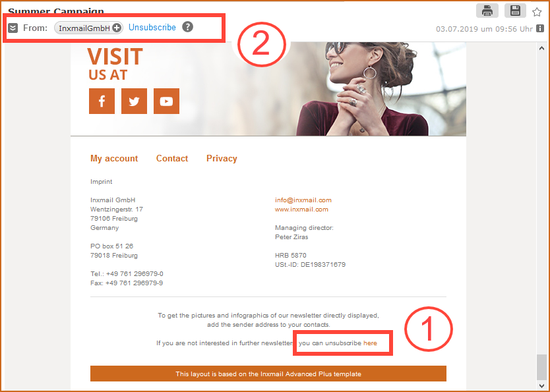The width and height of the screenshot is (550, 392).
Task: Save the email with floppy disk icon
Action: pos(515,11)
